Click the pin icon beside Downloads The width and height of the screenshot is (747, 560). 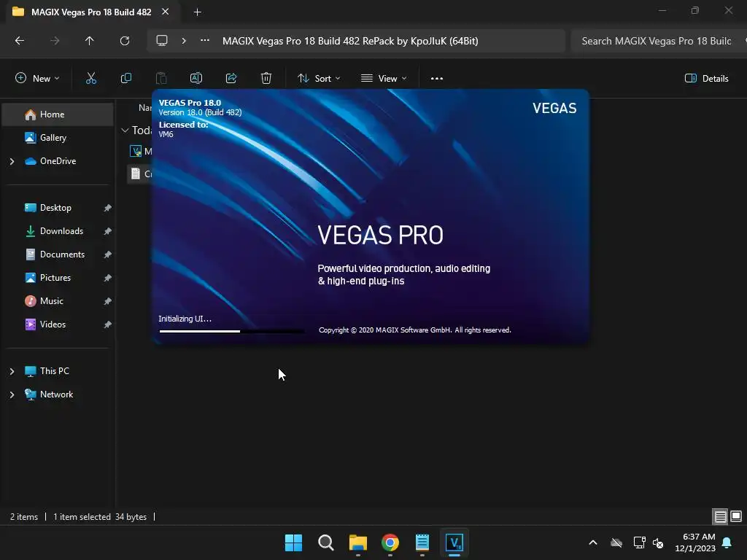click(108, 231)
